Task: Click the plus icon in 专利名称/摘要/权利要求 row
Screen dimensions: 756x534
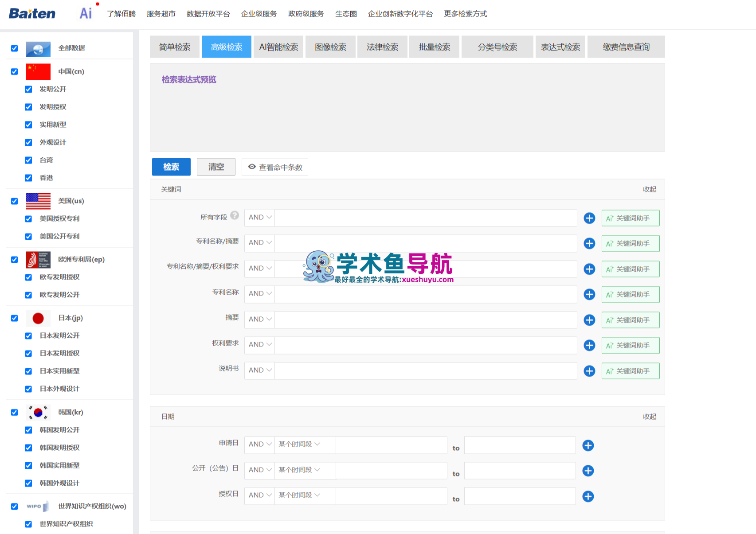Action: pyautogui.click(x=589, y=269)
